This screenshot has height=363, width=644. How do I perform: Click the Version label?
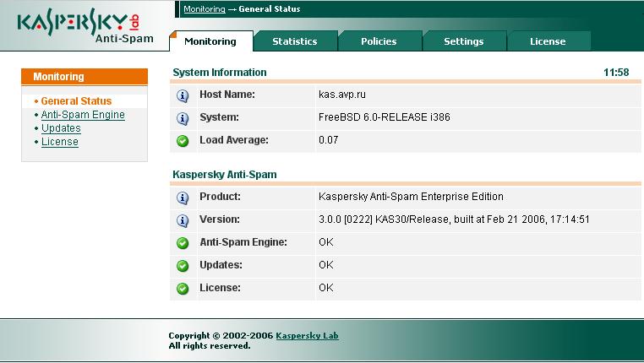pyautogui.click(x=220, y=219)
